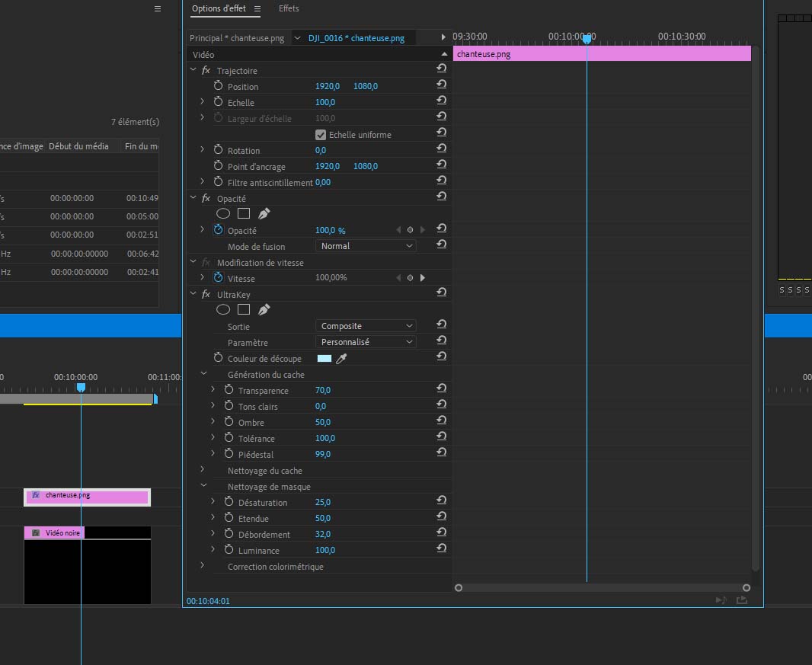Select the pen mask tool under Opacité
Image resolution: width=812 pixels, height=665 pixels.
point(264,213)
